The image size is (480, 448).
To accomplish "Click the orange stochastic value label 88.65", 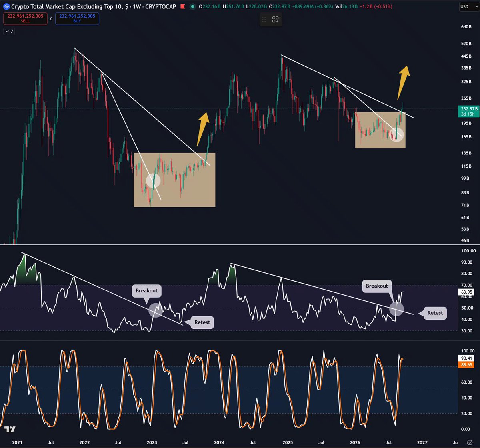I will point(466,365).
